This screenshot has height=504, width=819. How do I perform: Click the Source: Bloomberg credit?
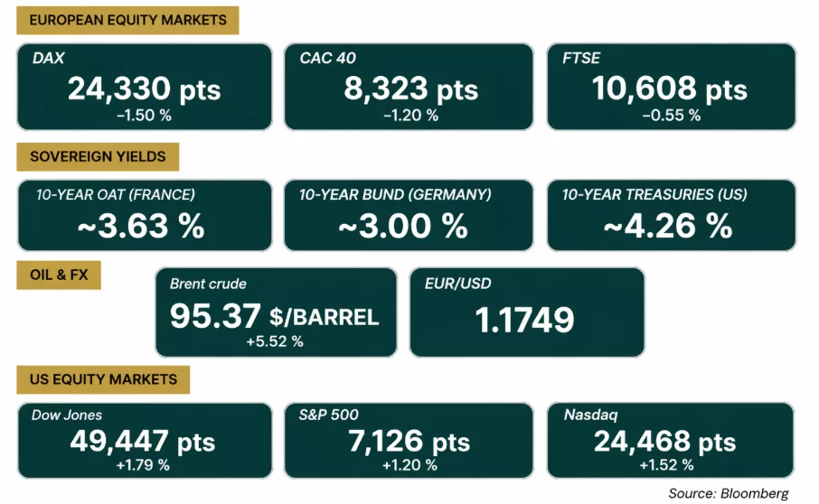[x=729, y=493]
